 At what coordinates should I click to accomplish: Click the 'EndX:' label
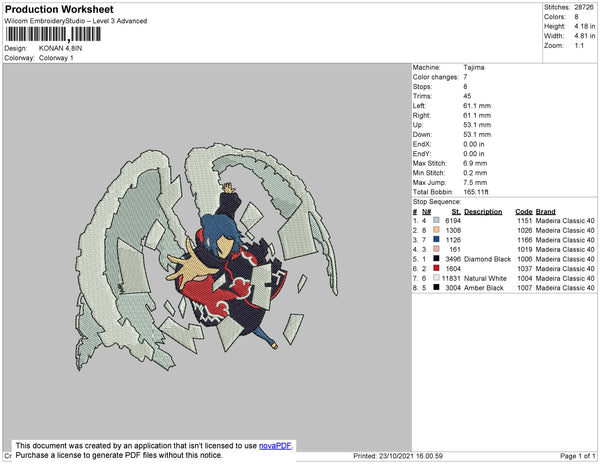422,144
